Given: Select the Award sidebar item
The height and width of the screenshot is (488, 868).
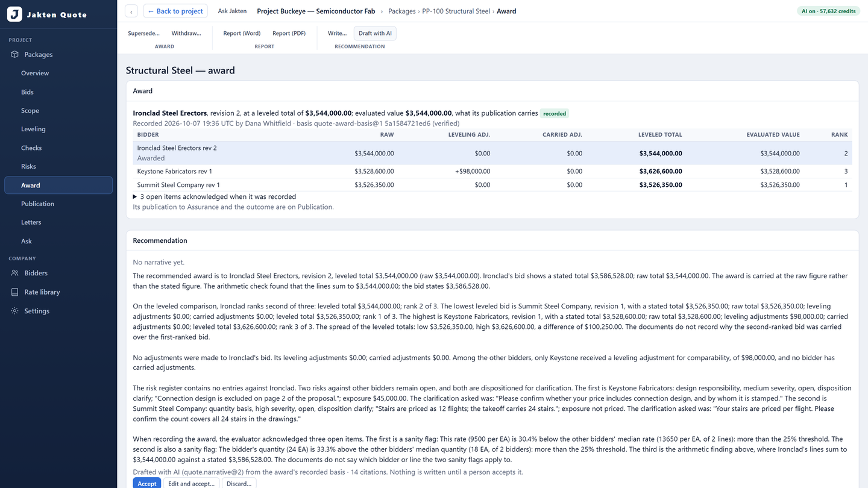Looking at the screenshot, I should point(58,185).
